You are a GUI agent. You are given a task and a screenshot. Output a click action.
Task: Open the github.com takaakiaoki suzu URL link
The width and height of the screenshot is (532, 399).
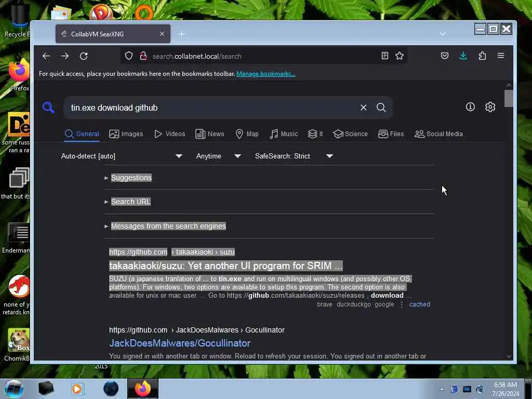[x=171, y=252]
